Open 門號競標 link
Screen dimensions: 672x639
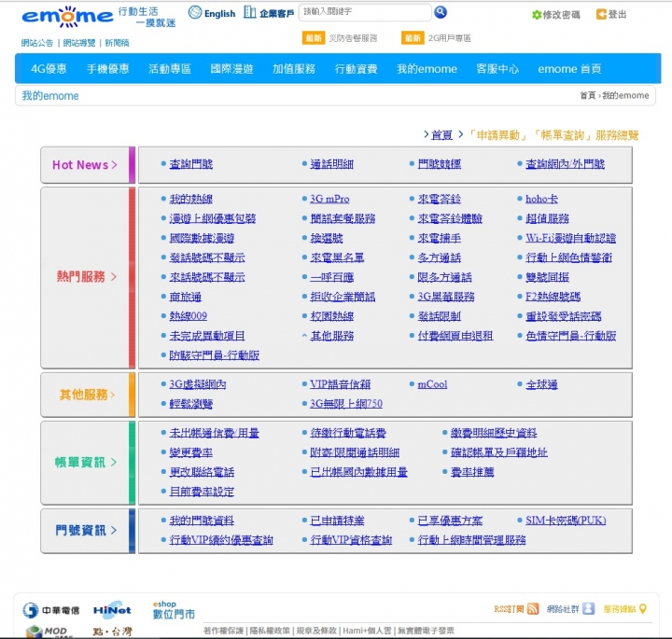point(440,164)
